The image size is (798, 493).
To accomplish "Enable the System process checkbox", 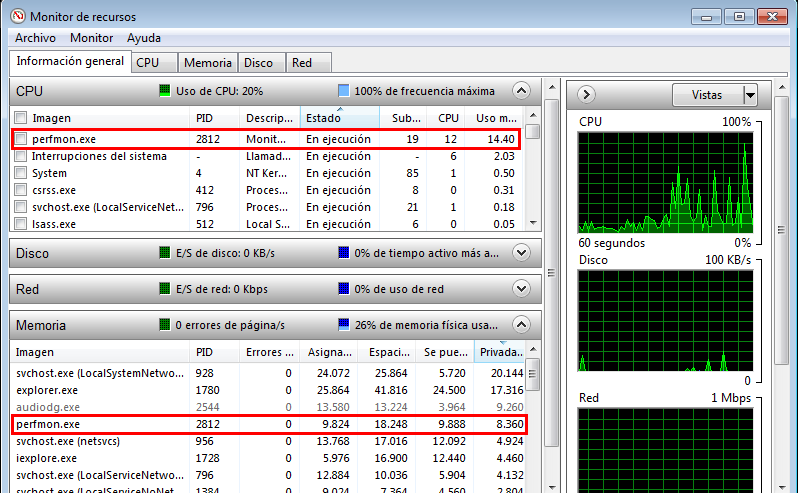I will point(21,173).
